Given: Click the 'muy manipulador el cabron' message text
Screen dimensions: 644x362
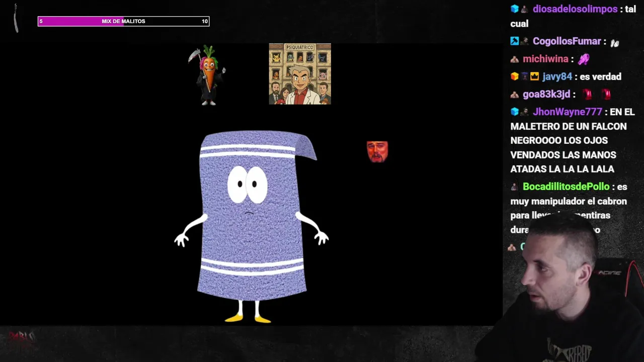Looking at the screenshot, I should [569, 201].
